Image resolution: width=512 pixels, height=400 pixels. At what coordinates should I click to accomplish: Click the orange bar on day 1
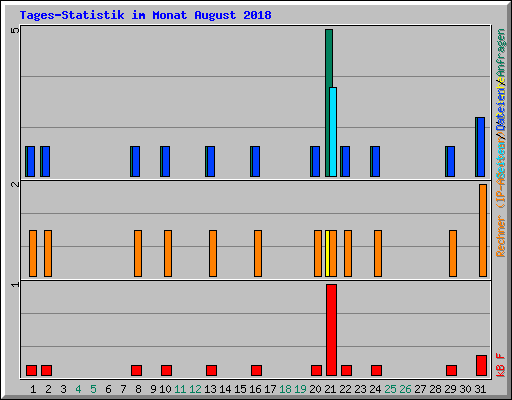pos(33,253)
